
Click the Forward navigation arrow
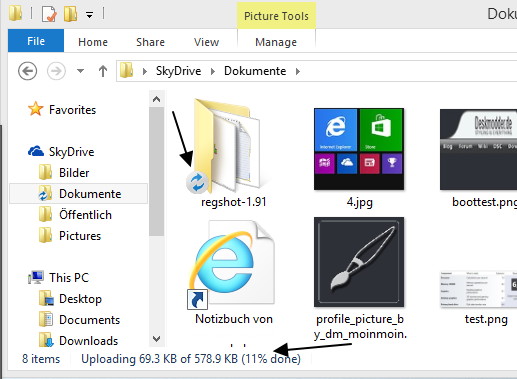56,71
